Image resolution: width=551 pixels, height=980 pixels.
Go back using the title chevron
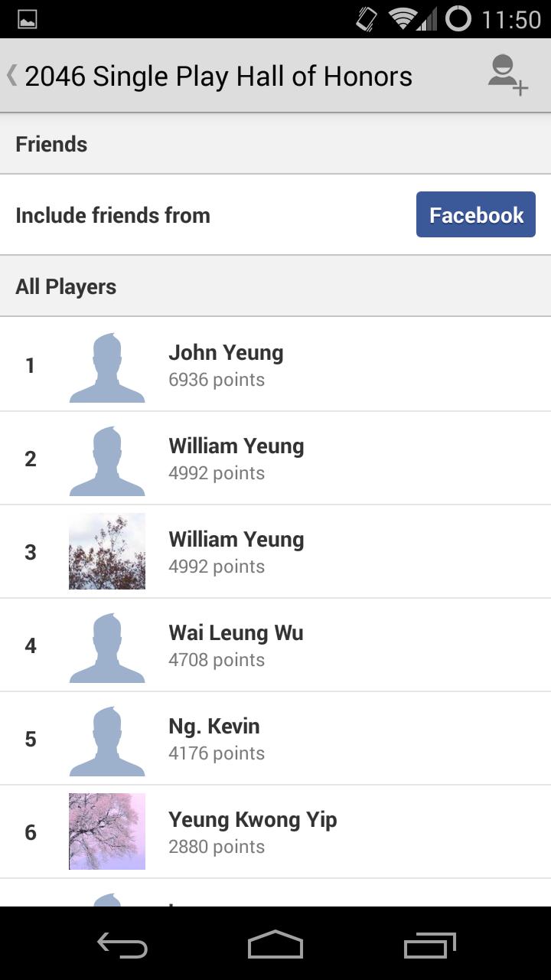point(11,75)
